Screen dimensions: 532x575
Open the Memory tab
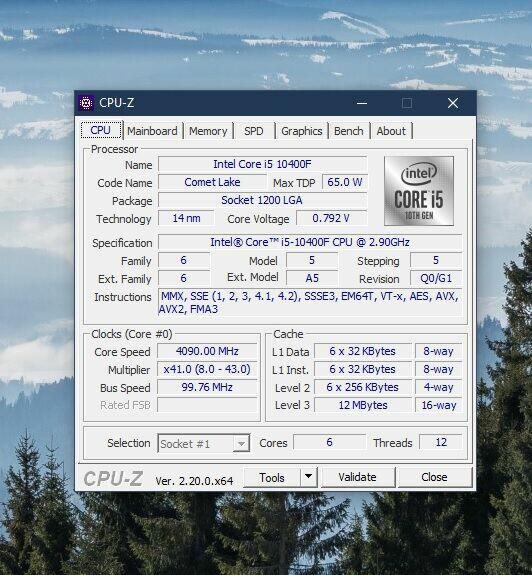[208, 131]
